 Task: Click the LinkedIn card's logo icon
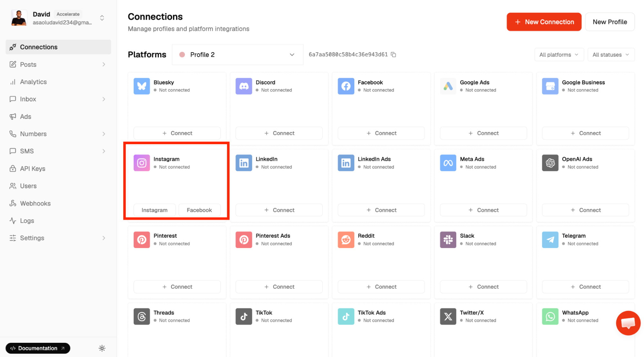[244, 163]
